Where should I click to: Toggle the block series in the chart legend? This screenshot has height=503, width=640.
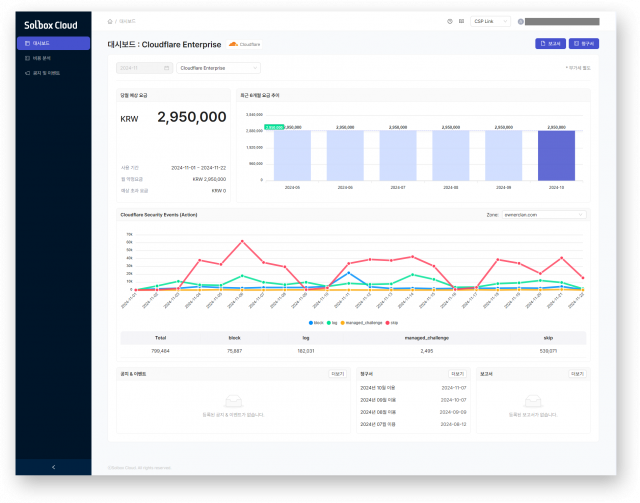click(x=316, y=323)
